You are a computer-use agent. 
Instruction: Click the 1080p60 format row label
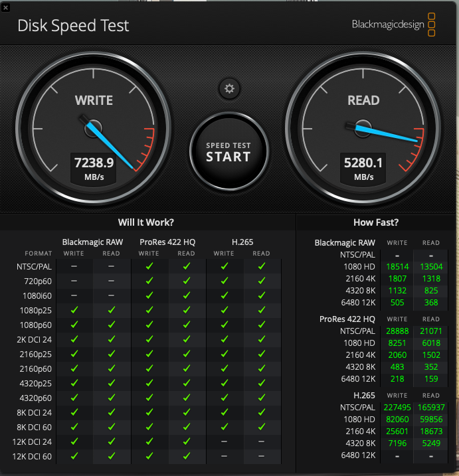[x=36, y=325]
